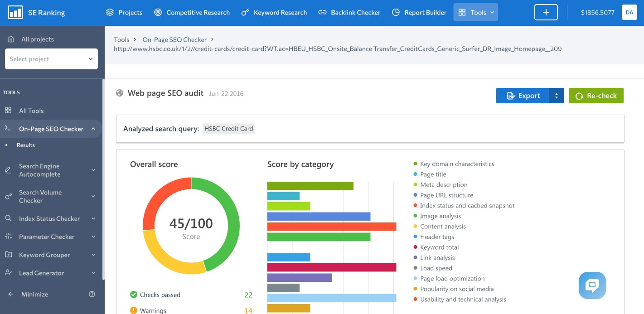The width and height of the screenshot is (644, 314).
Task: Click the Lead Generator person icon
Action: pos(8,273)
